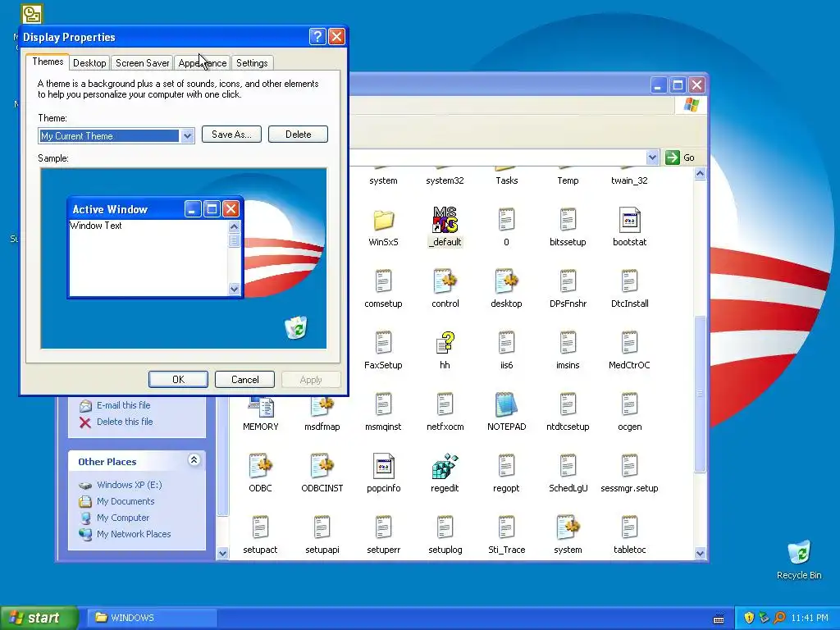The image size is (840, 630).
Task: Click the Display Properties help question button
Action: 317,36
